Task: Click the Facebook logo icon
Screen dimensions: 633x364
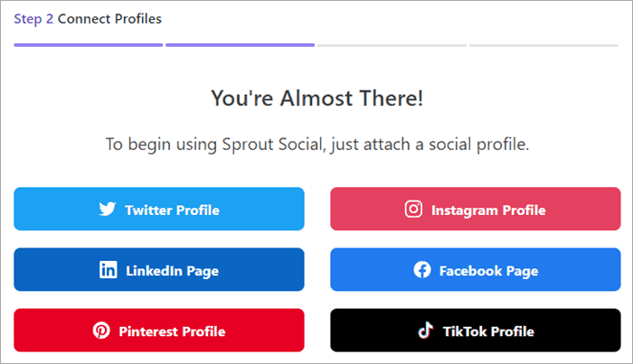Action: 421,270
